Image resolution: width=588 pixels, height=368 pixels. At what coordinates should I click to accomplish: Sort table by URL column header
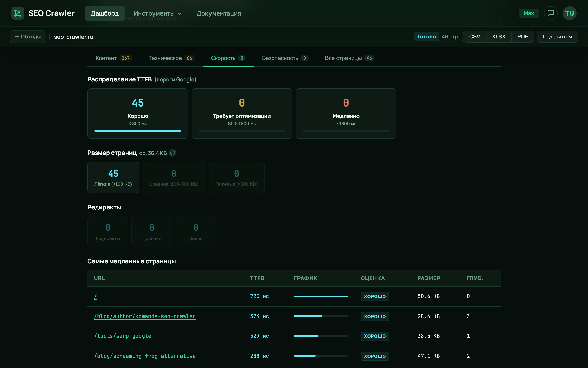point(99,278)
